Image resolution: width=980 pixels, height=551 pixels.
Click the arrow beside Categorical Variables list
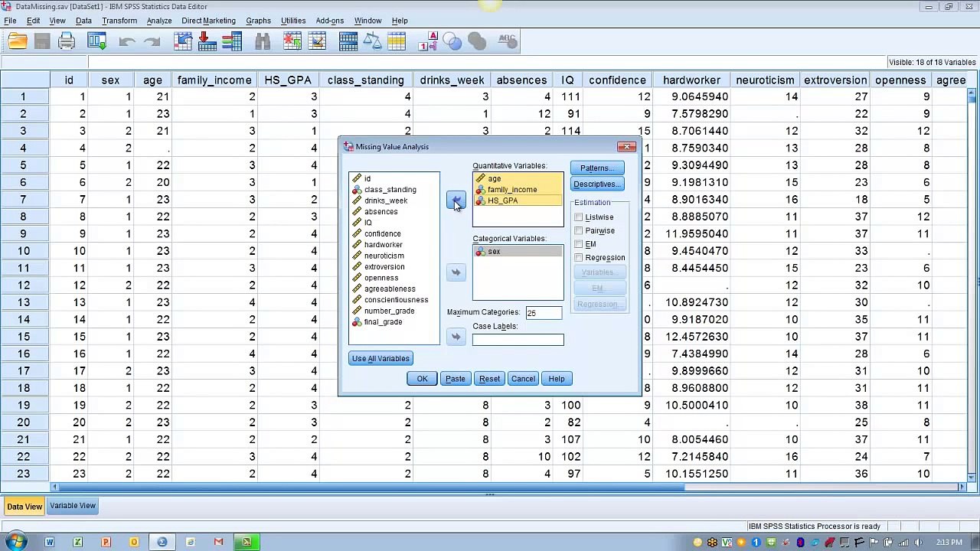(x=456, y=272)
